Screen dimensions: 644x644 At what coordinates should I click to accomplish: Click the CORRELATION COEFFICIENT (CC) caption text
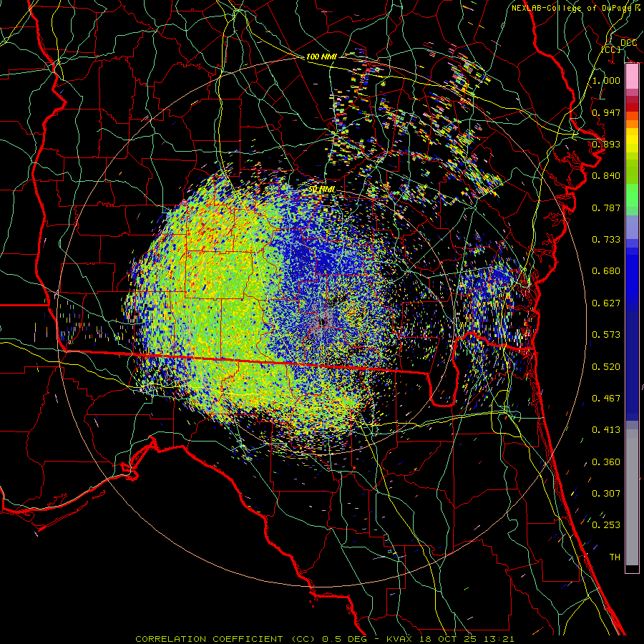(226, 639)
